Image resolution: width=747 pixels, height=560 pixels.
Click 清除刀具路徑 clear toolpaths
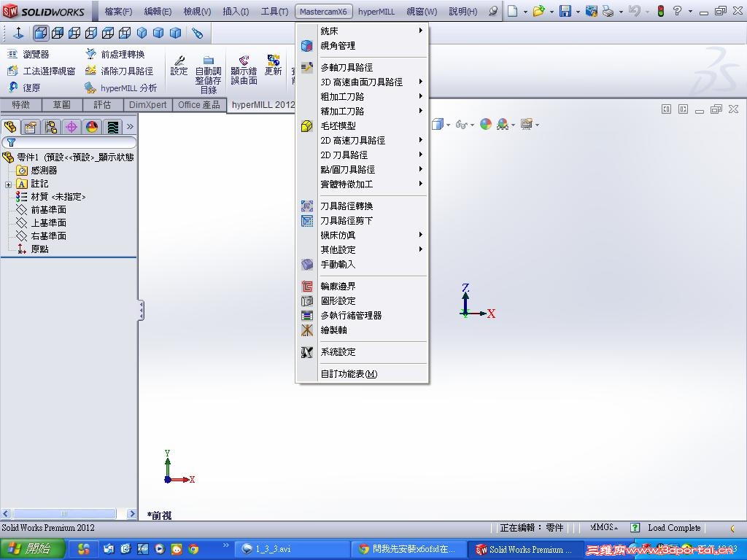click(x=119, y=71)
